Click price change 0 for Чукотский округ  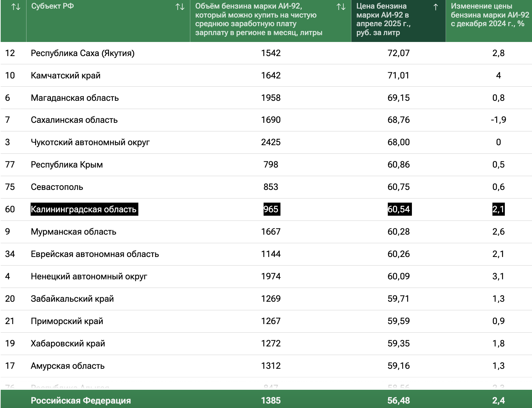498,142
